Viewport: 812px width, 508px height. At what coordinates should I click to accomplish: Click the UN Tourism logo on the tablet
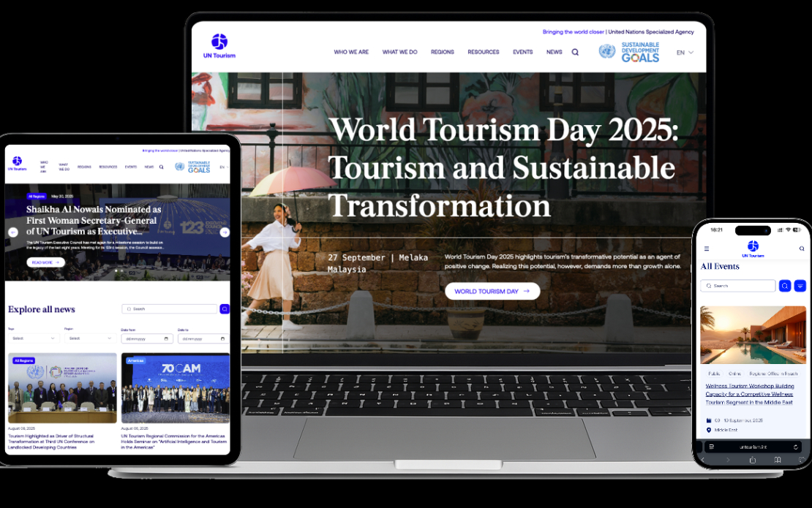pos(17,164)
